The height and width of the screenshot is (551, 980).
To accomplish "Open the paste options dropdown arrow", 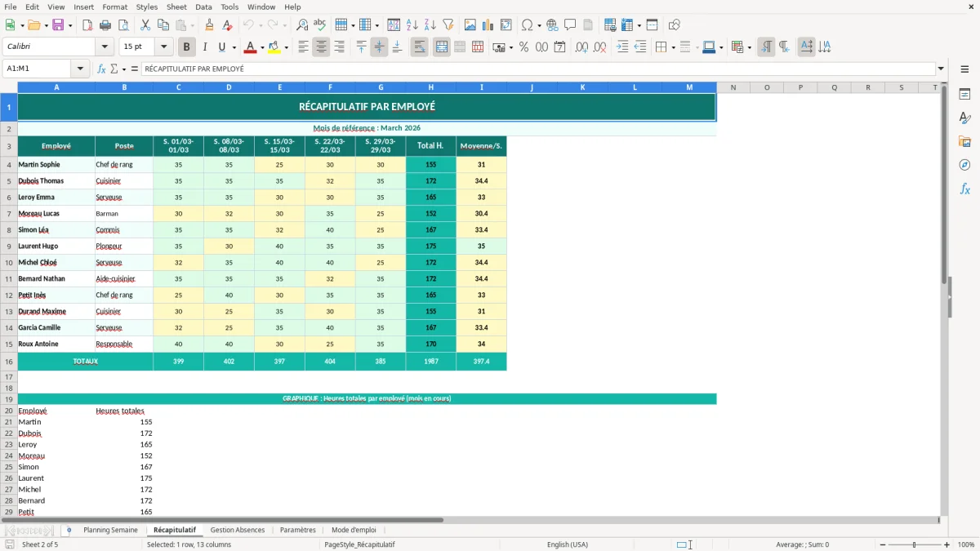I will click(192, 25).
